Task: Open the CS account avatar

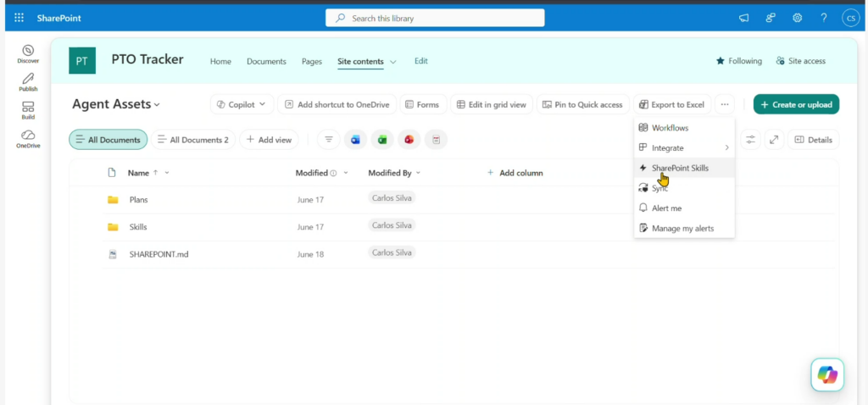Action: [851, 19]
